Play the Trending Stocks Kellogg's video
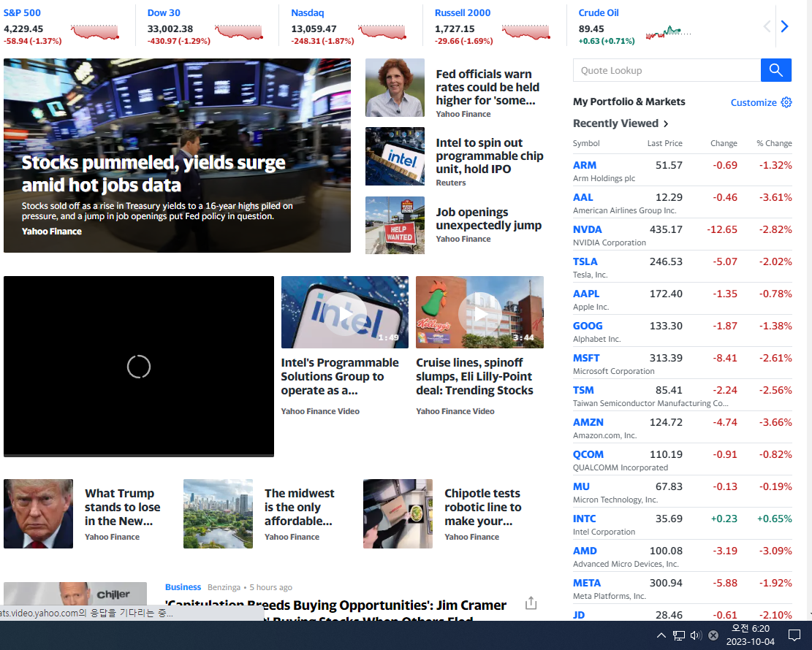Image resolution: width=812 pixels, height=650 pixels. pos(479,312)
